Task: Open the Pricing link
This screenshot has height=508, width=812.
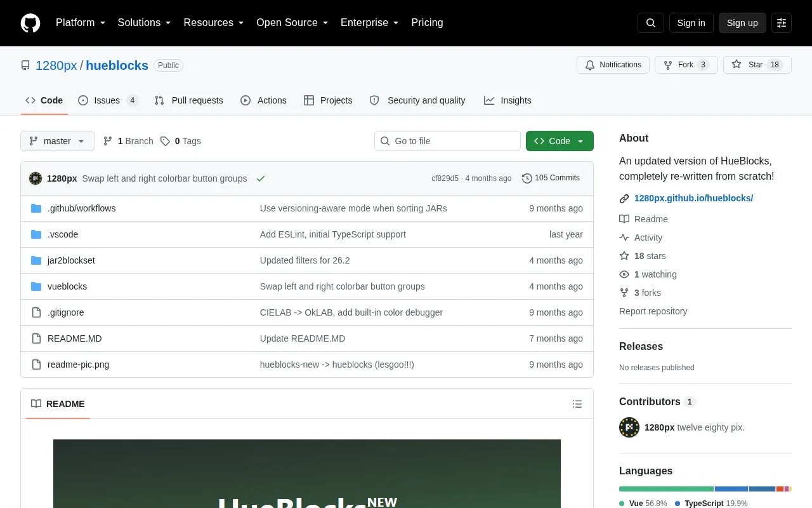Action: [427, 23]
